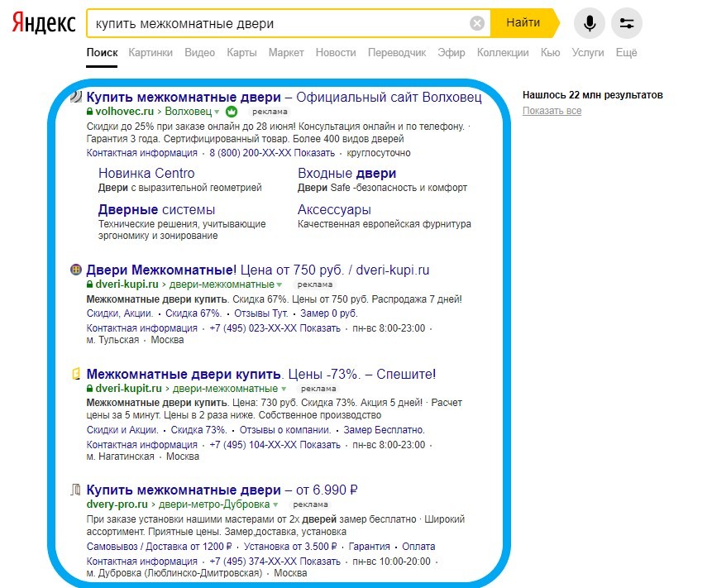This screenshot has height=588, width=712.
Task: Click the Замер Бесплатно. link
Action: pyautogui.click(x=385, y=430)
